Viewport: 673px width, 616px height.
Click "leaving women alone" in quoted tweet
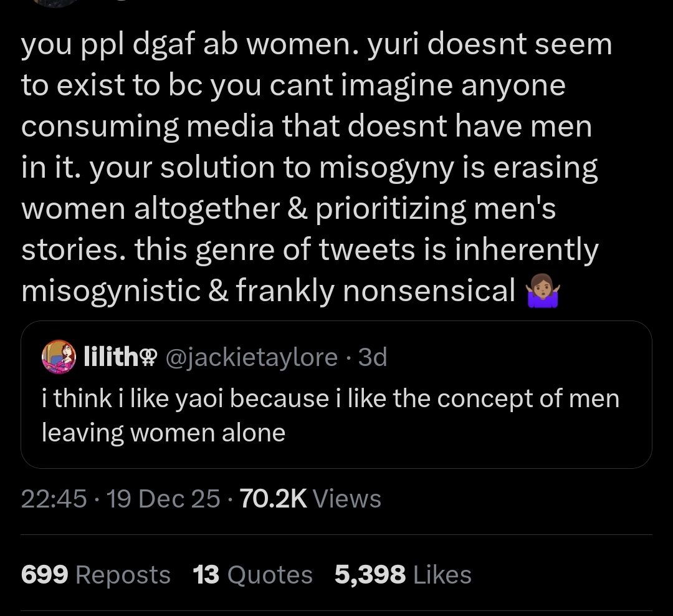click(x=163, y=433)
